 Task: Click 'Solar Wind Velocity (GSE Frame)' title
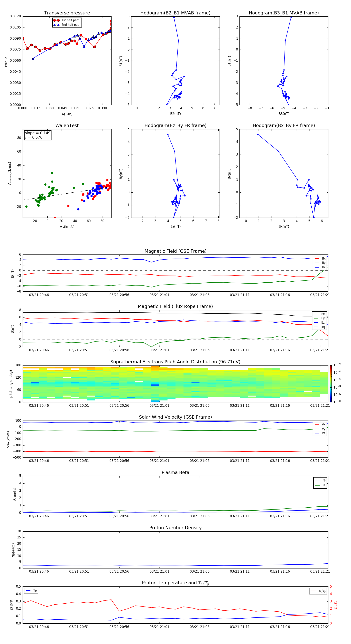[175, 417]
